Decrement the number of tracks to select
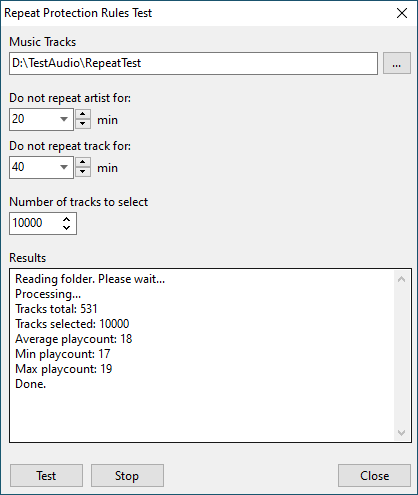Viewport: 418px width, 495px height. [67, 228]
